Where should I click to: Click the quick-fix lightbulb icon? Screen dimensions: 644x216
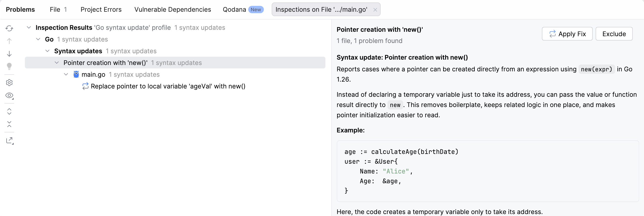point(9,66)
